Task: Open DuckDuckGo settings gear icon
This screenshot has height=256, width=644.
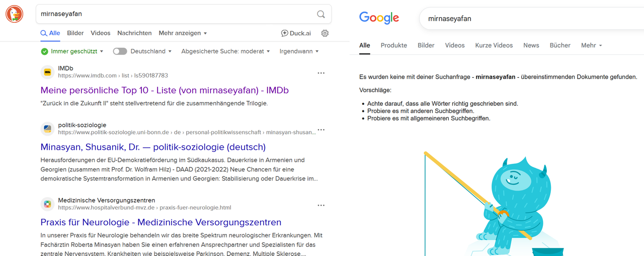Action: click(325, 33)
